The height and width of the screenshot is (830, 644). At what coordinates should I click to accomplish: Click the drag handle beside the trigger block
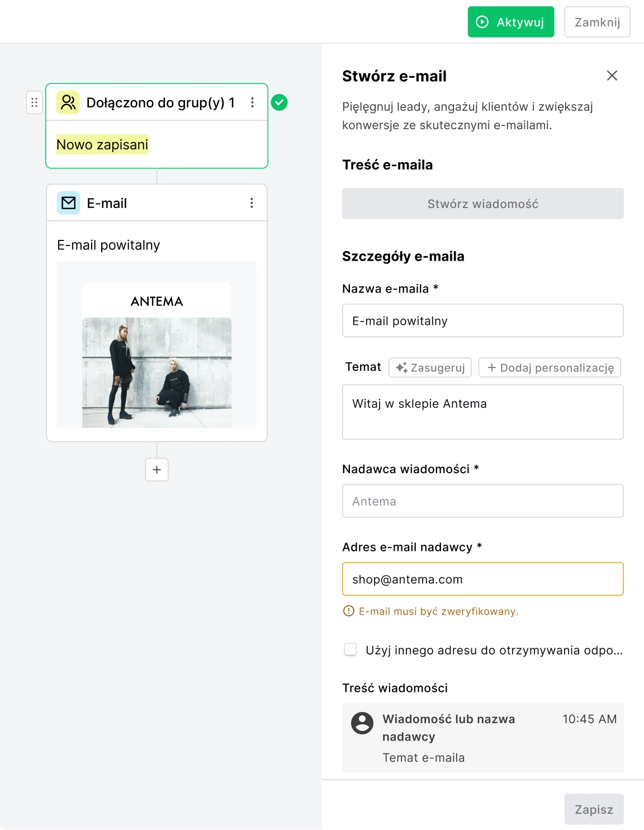34,102
